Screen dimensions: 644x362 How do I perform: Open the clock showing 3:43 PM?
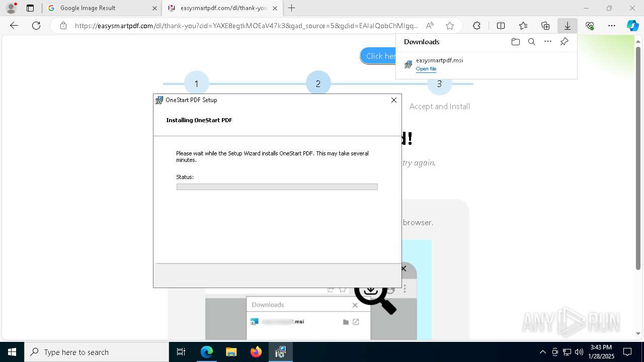tap(601, 352)
